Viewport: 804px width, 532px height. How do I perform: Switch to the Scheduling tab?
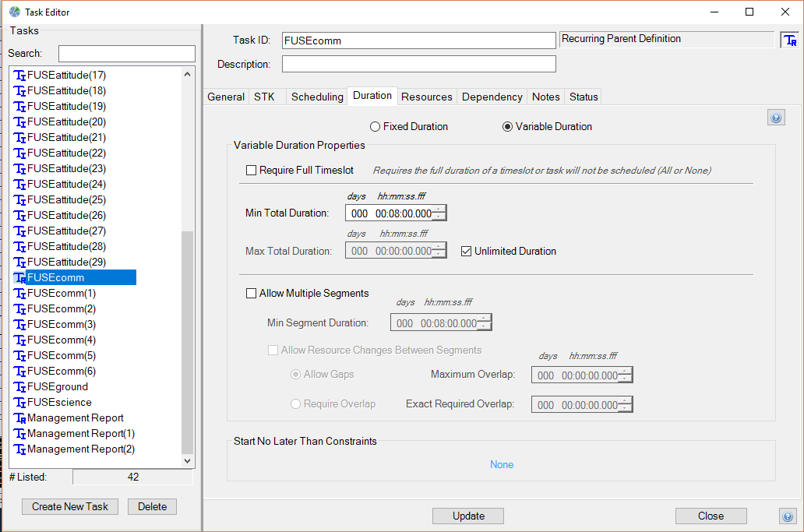click(317, 97)
